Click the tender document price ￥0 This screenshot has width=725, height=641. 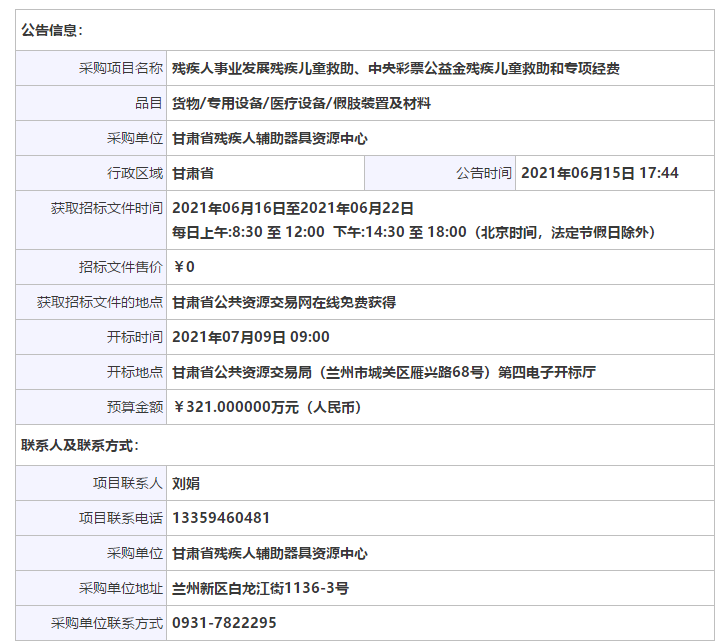(184, 267)
